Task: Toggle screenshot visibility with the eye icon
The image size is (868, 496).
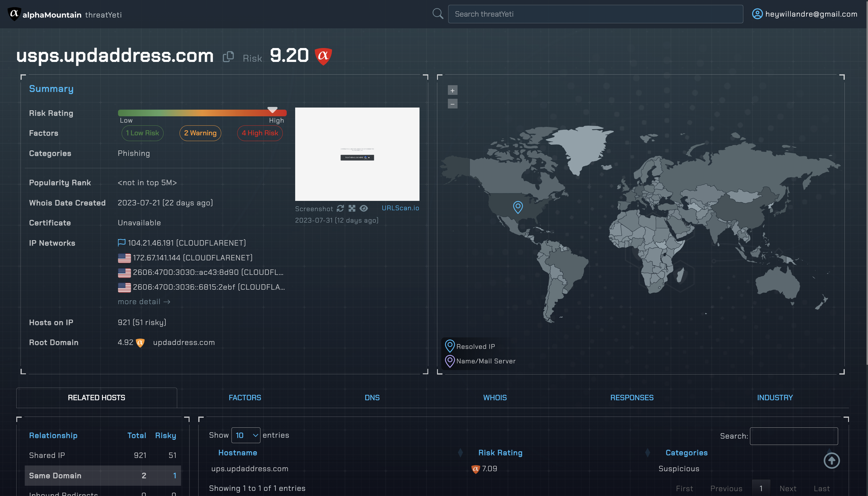Action: (364, 208)
